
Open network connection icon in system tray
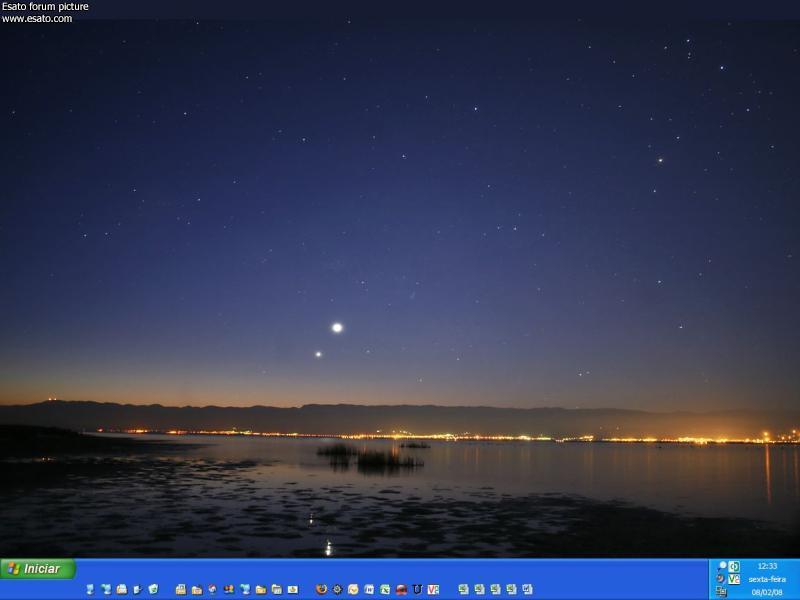(x=721, y=591)
